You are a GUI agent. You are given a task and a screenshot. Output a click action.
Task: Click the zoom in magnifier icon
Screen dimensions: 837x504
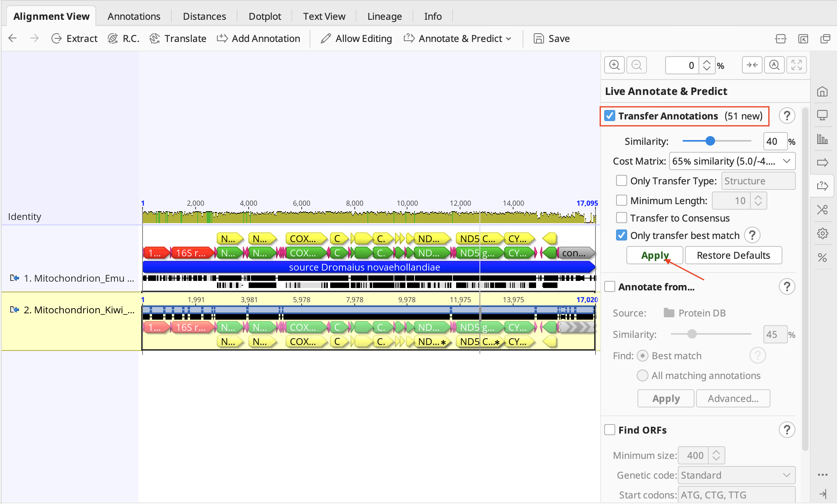[614, 65]
